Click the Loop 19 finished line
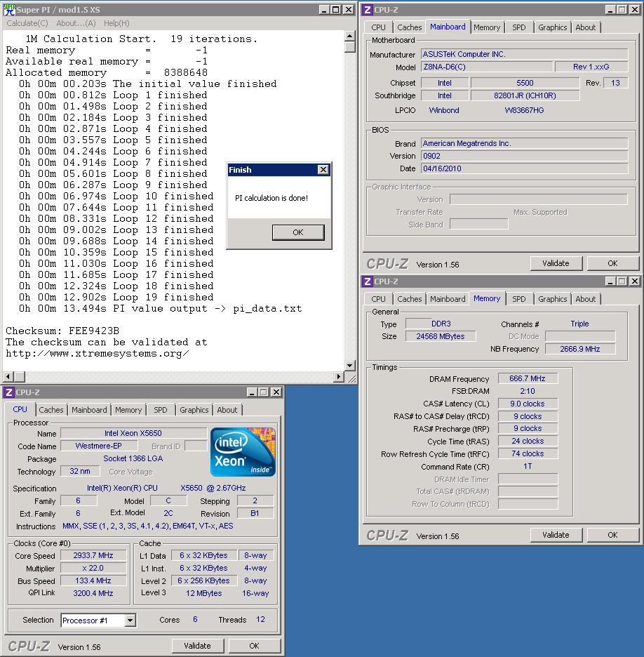Image resolution: width=644 pixels, height=657 pixels. tap(116, 297)
